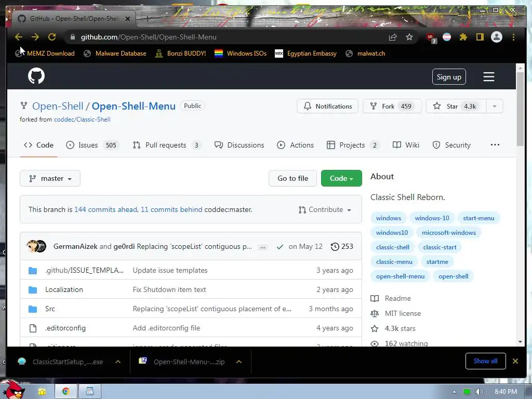Reload the GitHub page

(52, 37)
